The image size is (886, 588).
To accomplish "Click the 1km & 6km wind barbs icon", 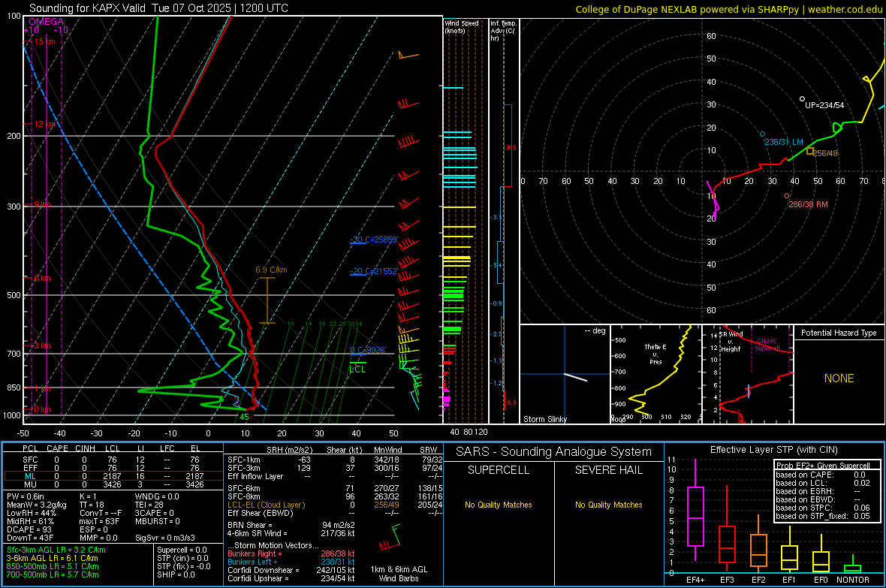I will coord(390,538).
